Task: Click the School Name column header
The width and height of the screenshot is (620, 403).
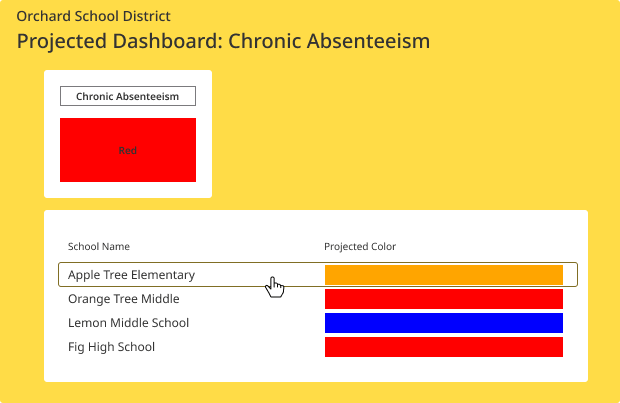Action: point(99,246)
